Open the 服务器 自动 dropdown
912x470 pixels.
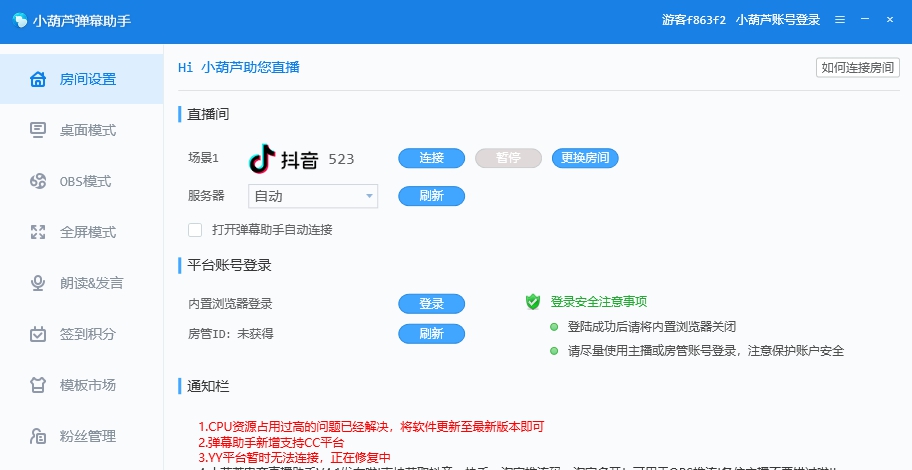pos(313,196)
